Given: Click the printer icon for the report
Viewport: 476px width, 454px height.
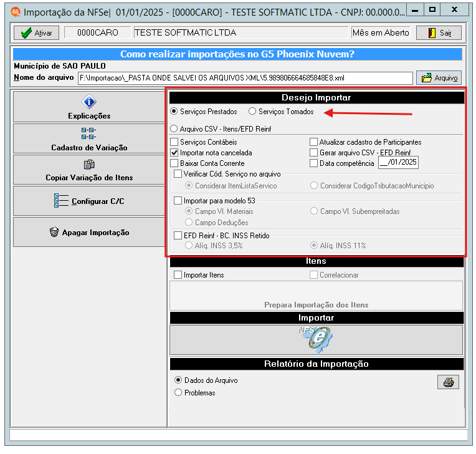Looking at the screenshot, I should (448, 382).
